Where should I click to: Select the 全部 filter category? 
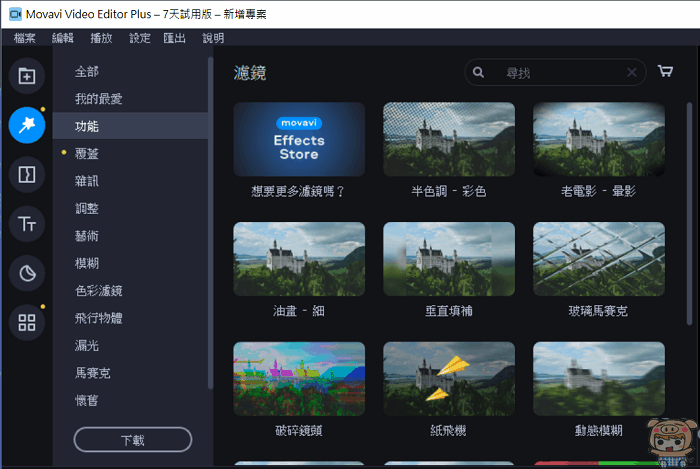click(130, 71)
